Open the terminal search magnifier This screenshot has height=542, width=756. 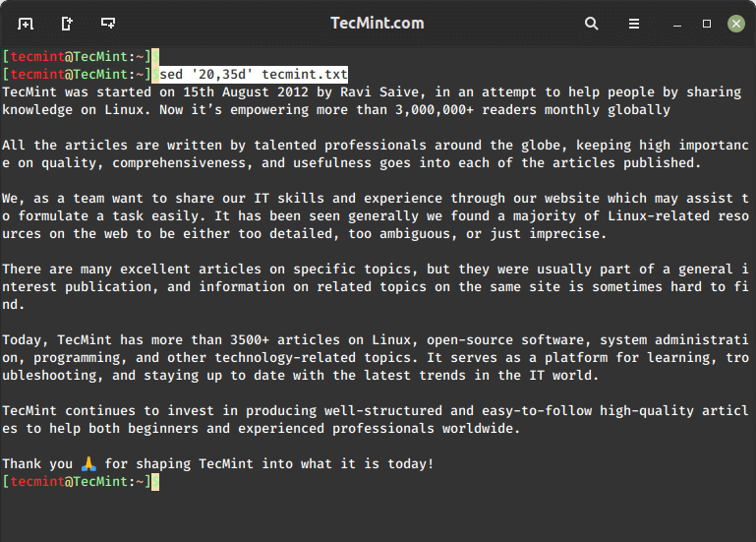tap(591, 24)
